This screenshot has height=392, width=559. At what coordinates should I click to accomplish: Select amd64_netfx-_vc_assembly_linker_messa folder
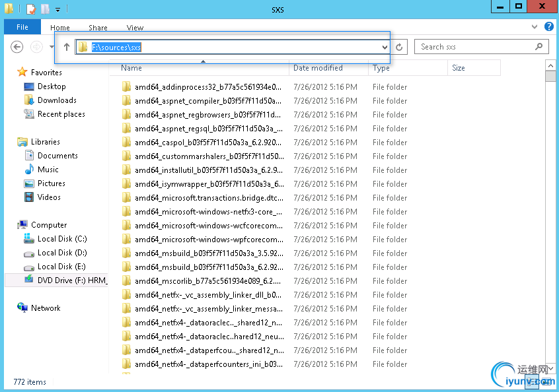[209, 309]
